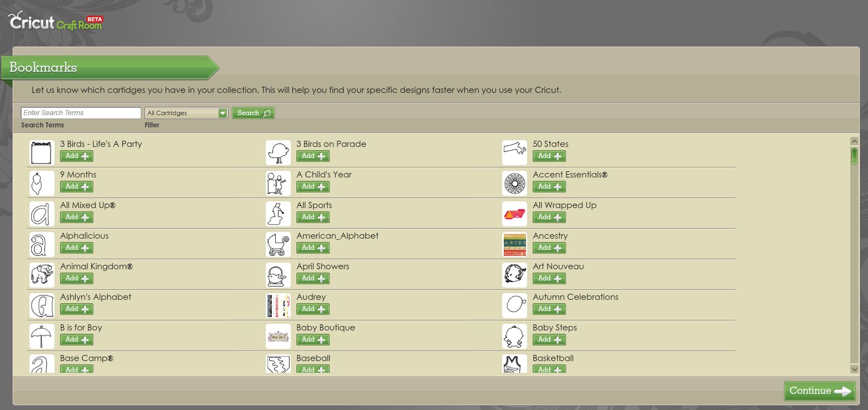Click the Autumn Celebrations cartridge name
Image resolution: width=868 pixels, height=410 pixels.
tap(576, 297)
